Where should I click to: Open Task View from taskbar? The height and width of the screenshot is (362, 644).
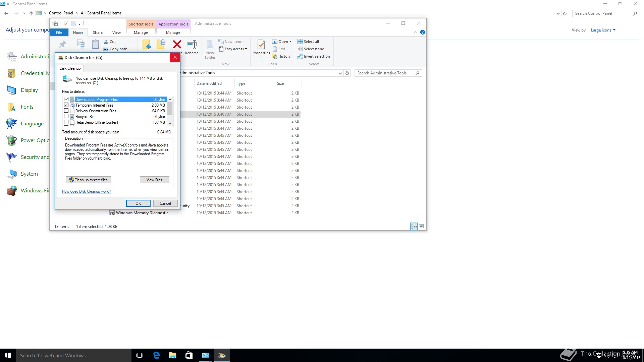[140, 355]
